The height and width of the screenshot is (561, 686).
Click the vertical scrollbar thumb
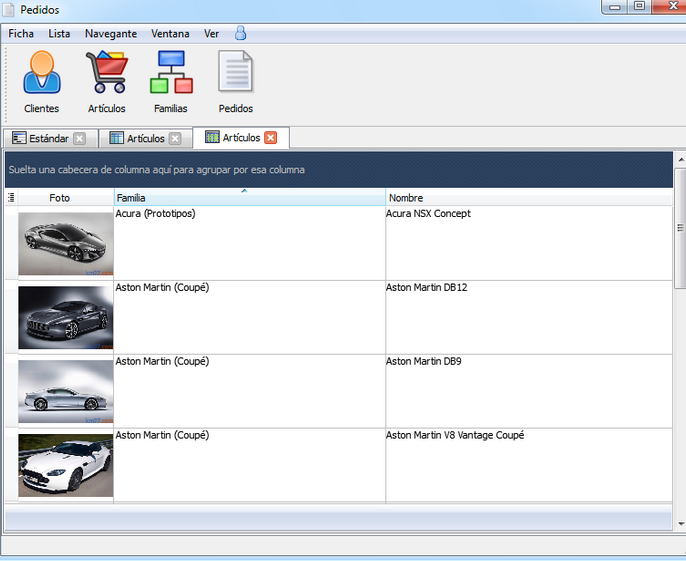pos(680,228)
